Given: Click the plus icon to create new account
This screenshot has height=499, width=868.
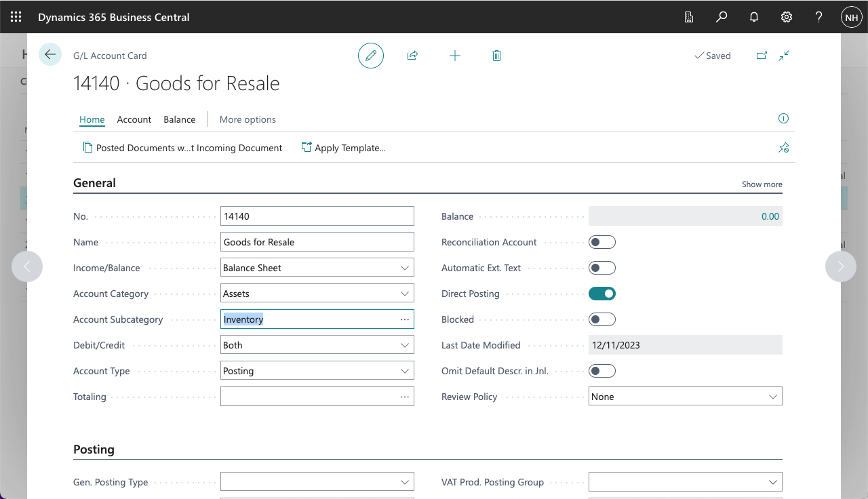Looking at the screenshot, I should tap(455, 56).
